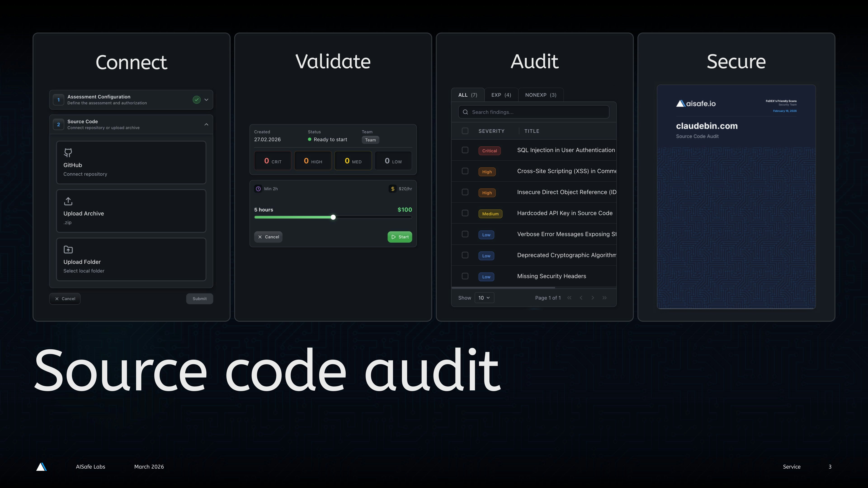
Task: Open the Show 10 per-page dropdown
Action: tap(484, 298)
